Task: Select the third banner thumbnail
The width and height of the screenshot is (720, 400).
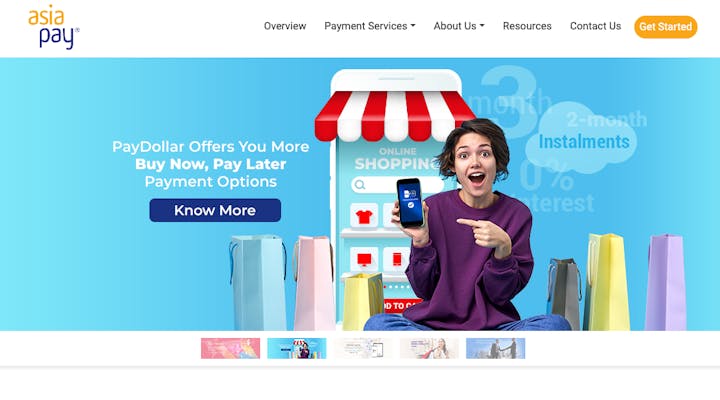Action: [x=363, y=348]
